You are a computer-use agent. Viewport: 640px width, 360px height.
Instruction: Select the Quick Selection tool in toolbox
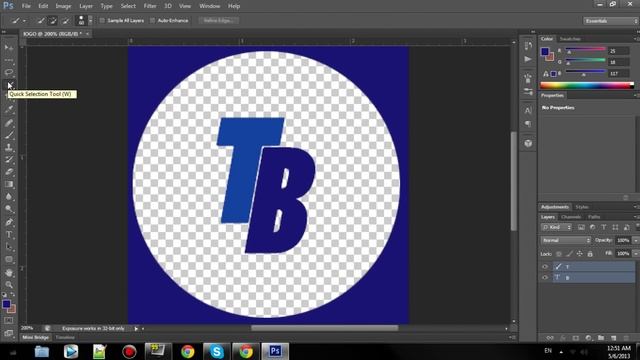coord(9,85)
